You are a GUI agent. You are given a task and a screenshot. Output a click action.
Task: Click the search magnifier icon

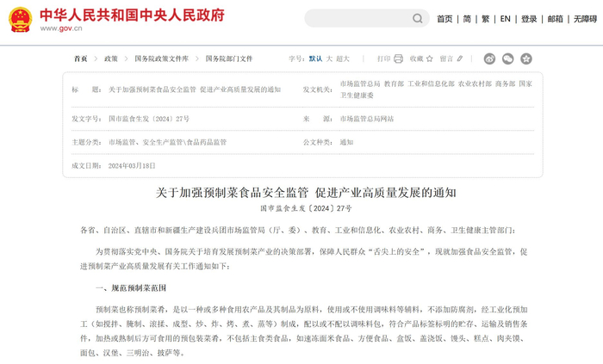[x=418, y=18]
